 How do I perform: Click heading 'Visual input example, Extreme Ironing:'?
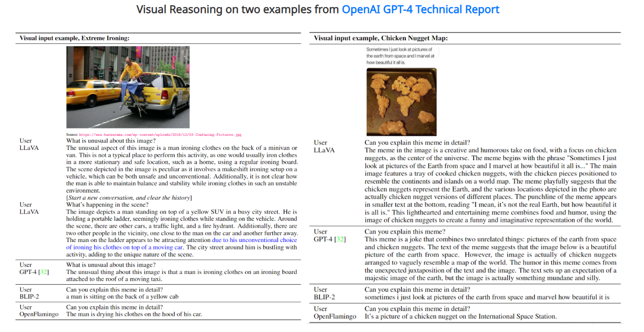tap(74, 38)
